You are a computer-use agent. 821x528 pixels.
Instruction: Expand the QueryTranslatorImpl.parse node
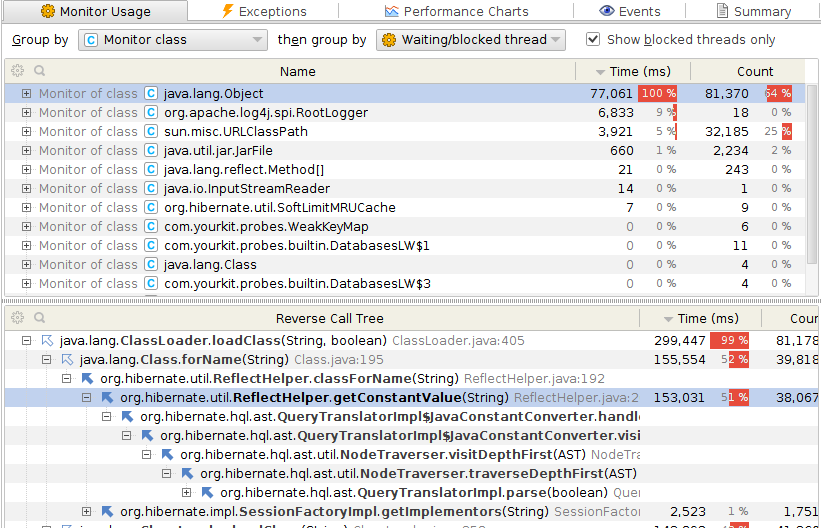186,493
